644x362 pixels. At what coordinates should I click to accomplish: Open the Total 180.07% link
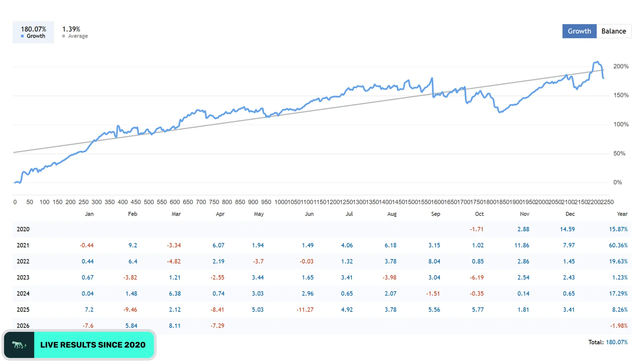pyautogui.click(x=616, y=342)
